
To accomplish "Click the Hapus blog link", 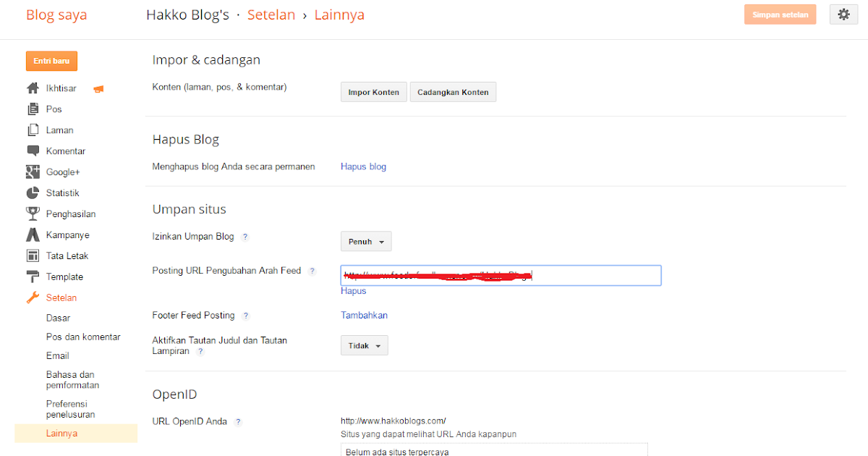I will click(363, 166).
